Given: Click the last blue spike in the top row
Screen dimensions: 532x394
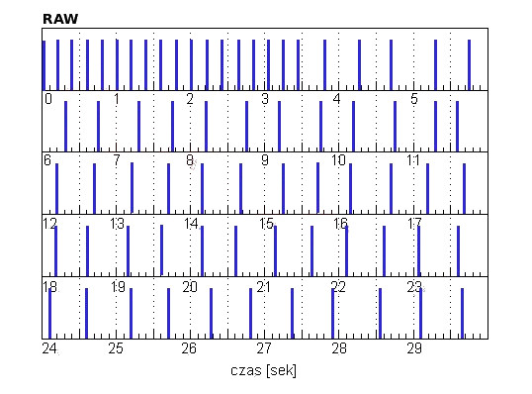Looking at the screenshot, I should tap(470, 65).
